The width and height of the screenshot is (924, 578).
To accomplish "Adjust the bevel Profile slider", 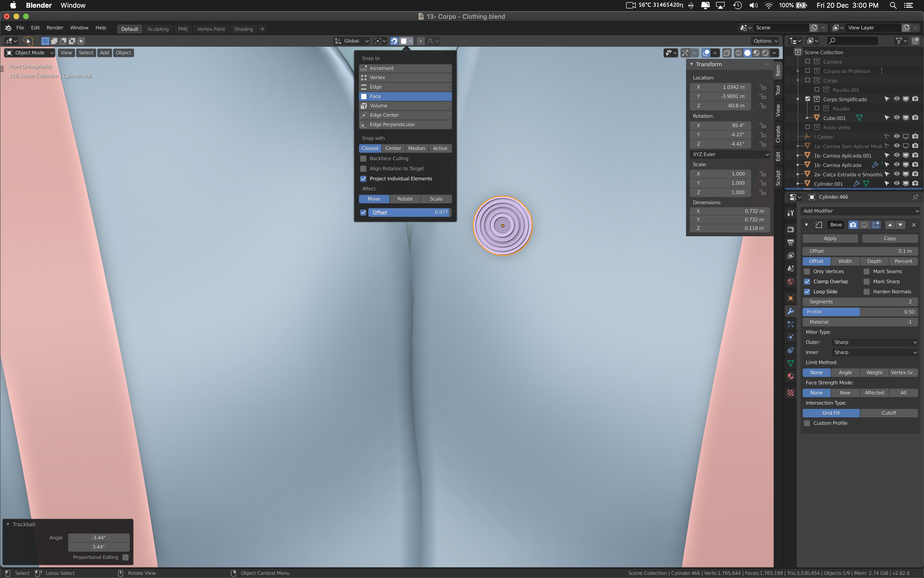I will click(x=860, y=312).
